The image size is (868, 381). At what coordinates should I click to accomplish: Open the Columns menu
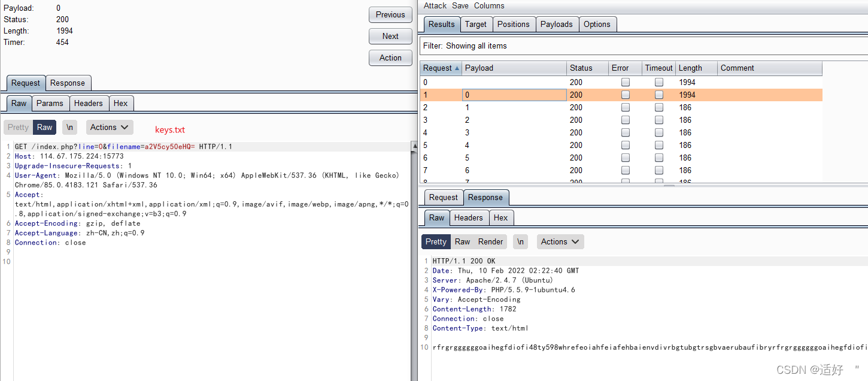pyautogui.click(x=489, y=5)
